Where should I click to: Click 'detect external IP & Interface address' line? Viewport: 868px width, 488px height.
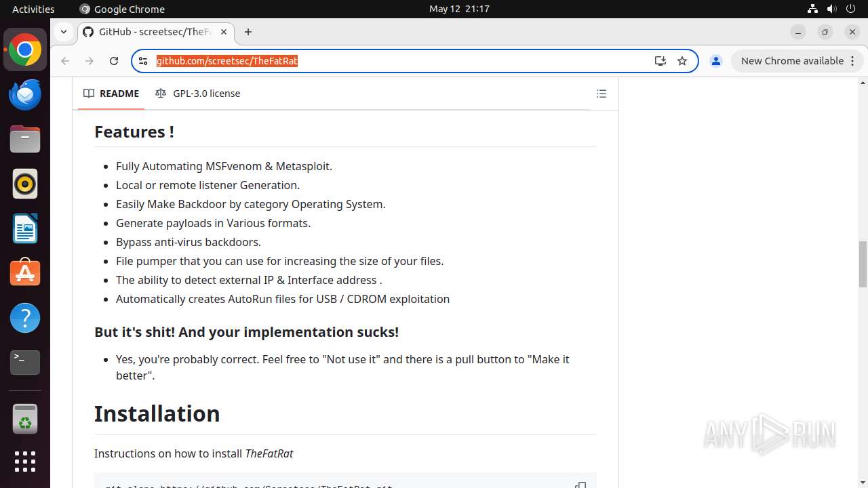249,280
